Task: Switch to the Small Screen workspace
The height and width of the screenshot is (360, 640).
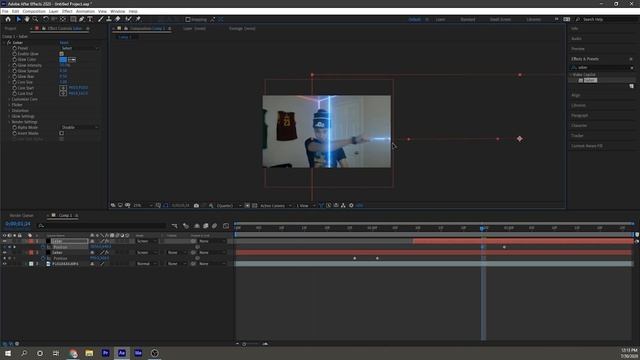Action: click(x=500, y=20)
